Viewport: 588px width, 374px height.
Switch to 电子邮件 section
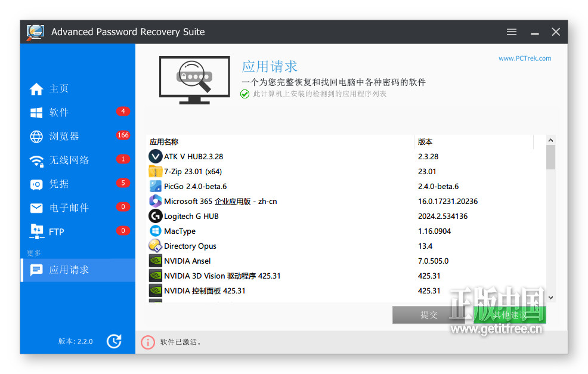point(78,208)
